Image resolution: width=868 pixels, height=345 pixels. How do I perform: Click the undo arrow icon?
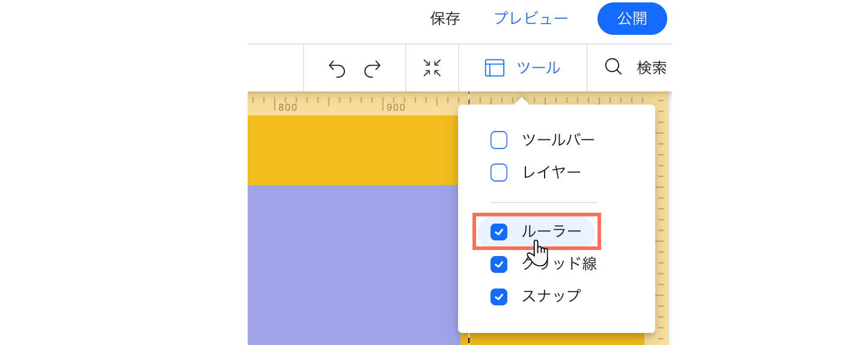[337, 69]
